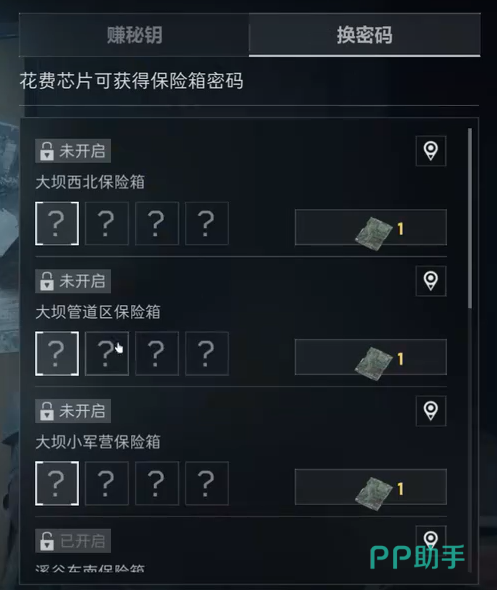The height and width of the screenshot is (590, 497).
Task: Select first password digit of 大坝西北保险箱
Action: click(x=57, y=224)
